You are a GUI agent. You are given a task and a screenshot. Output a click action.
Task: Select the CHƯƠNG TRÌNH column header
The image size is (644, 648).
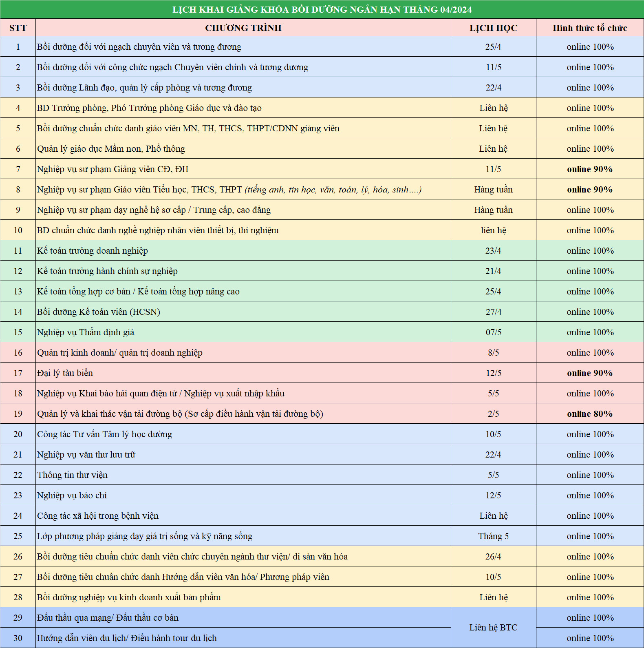tap(243, 28)
